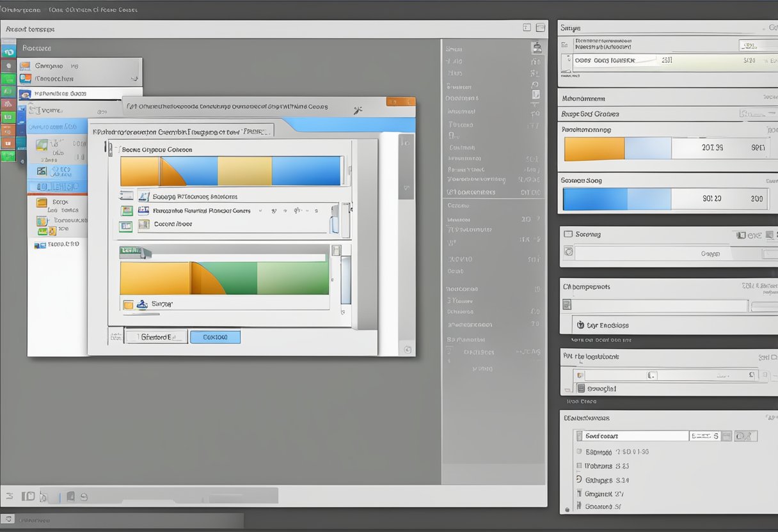
Task: Click the stamp icon atop the gray list panel
Action: point(537,48)
